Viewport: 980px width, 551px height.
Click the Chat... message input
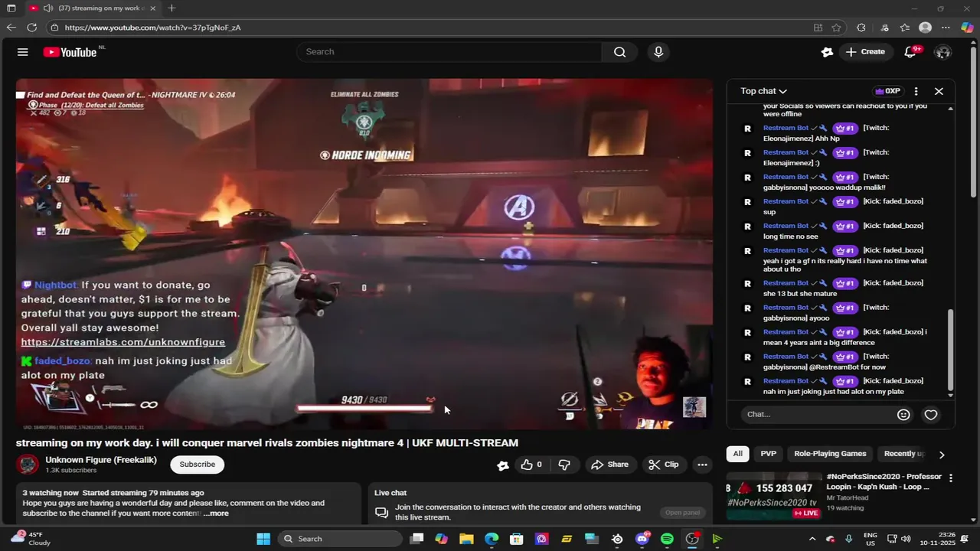(818, 414)
